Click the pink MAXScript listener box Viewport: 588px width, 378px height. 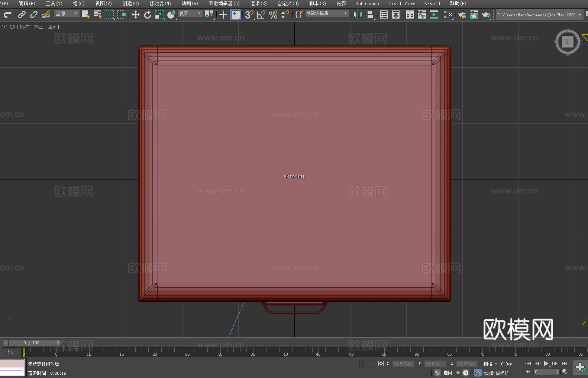[x=12, y=364]
